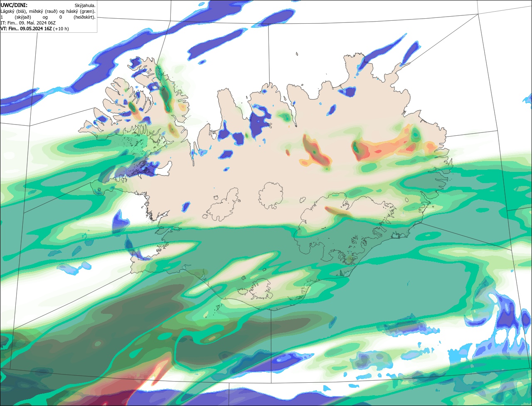Screen dimensions: 532x406
Task: Click the "(+10 h)" forecast offset text
Action: [x=61, y=29]
